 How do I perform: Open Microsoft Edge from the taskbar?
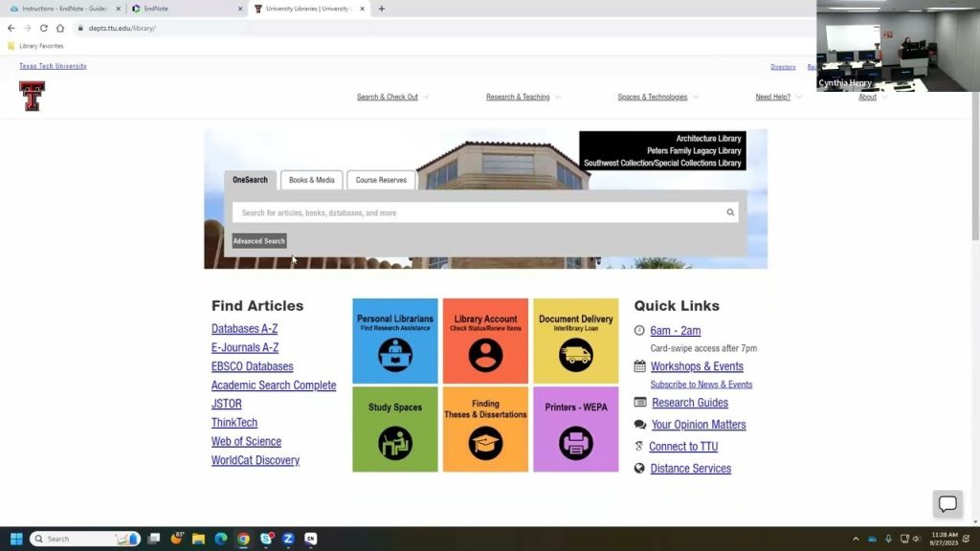[x=221, y=539]
